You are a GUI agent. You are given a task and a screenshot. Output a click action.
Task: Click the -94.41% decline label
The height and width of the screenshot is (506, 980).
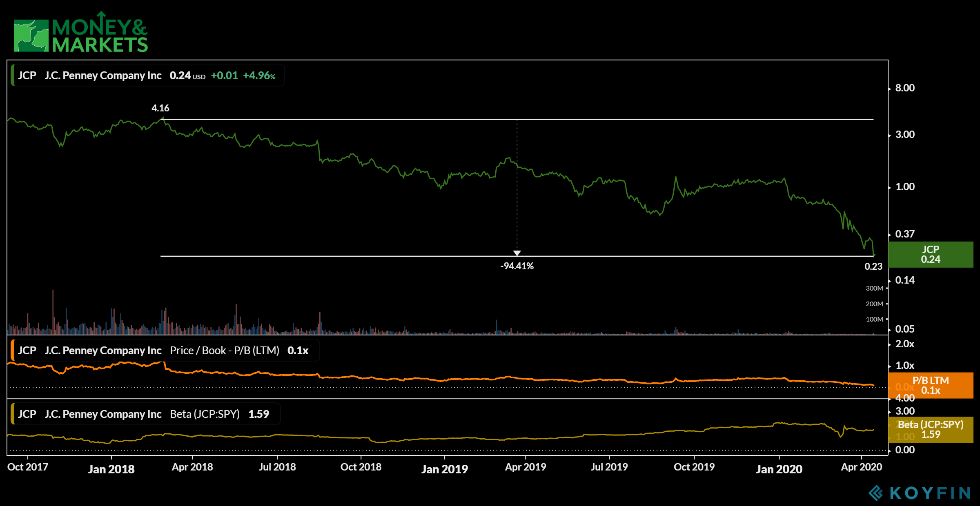[x=517, y=266]
